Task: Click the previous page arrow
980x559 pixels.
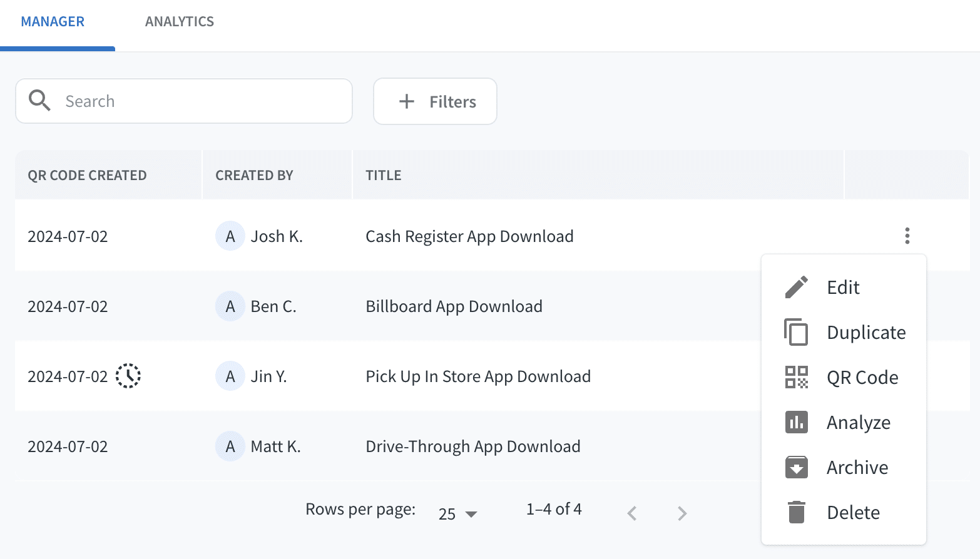Action: [631, 513]
